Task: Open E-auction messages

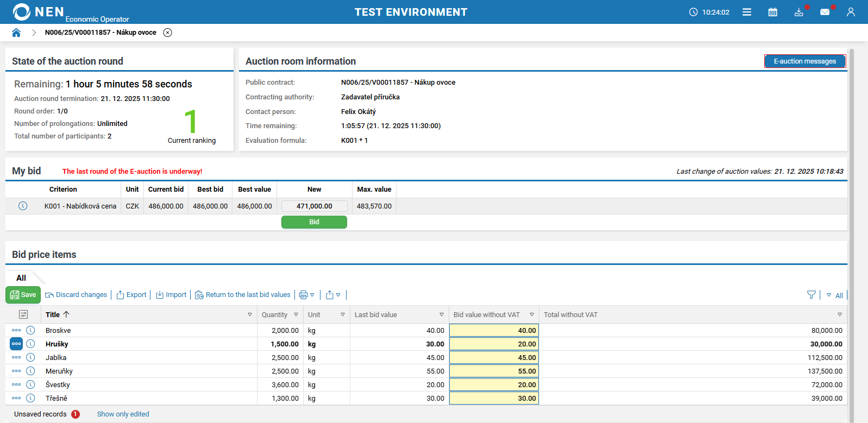Action: click(804, 61)
